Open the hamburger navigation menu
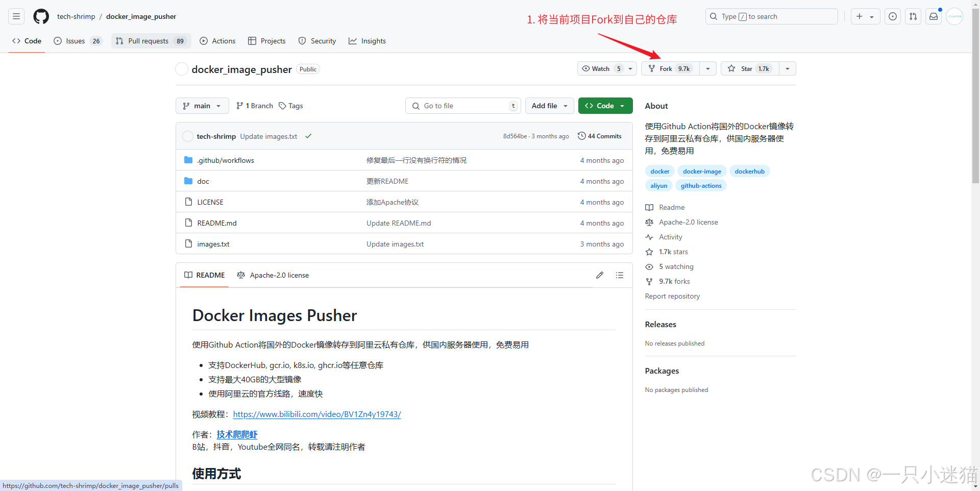980x491 pixels. click(x=16, y=16)
